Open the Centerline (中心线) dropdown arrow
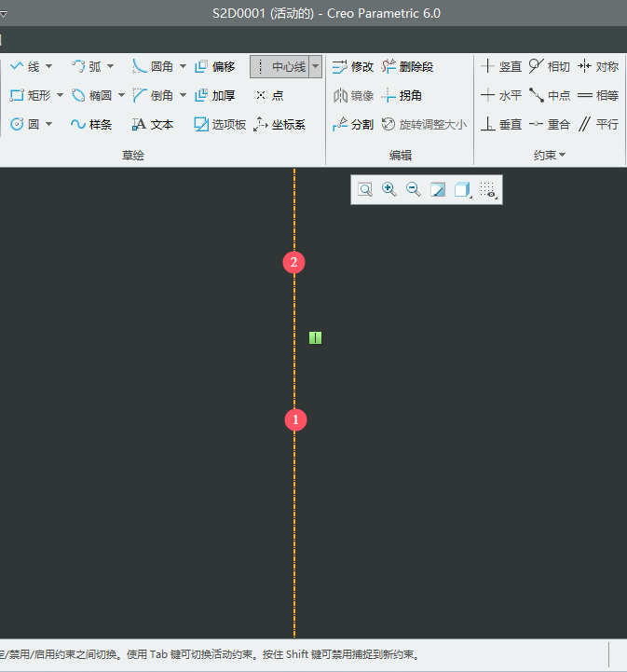This screenshot has width=627, height=672. pyautogui.click(x=316, y=67)
